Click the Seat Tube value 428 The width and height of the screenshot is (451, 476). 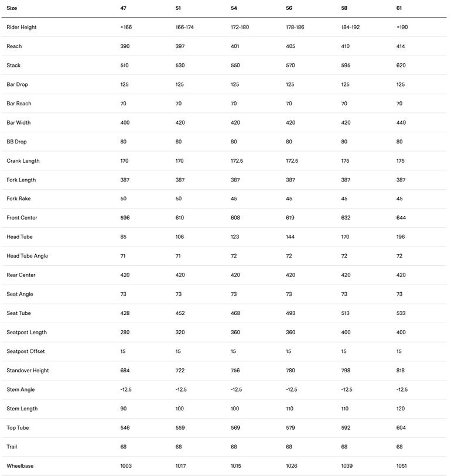pos(125,313)
